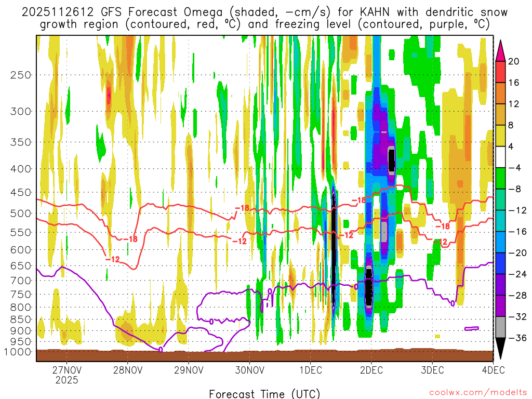The width and height of the screenshot is (532, 399).
Task: Click the red -18 contour label just before 30NOV
Action: pyautogui.click(x=242, y=208)
